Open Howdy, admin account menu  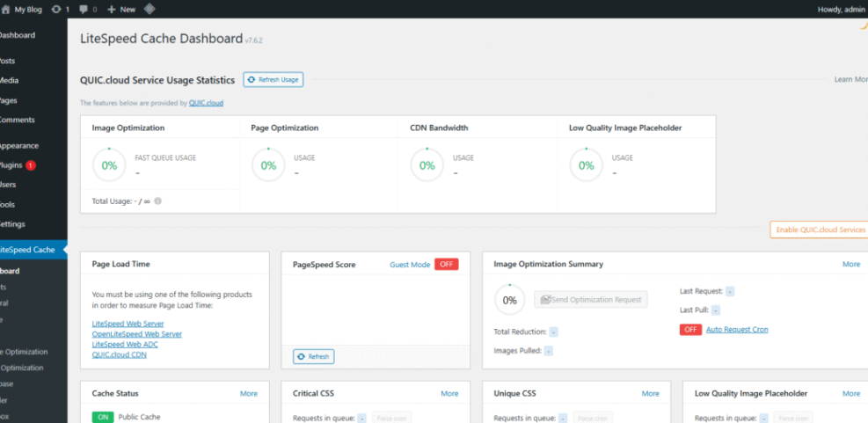[x=842, y=10]
